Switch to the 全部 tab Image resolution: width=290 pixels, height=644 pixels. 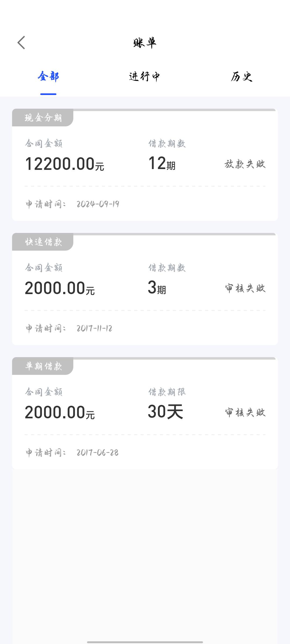pos(48,77)
